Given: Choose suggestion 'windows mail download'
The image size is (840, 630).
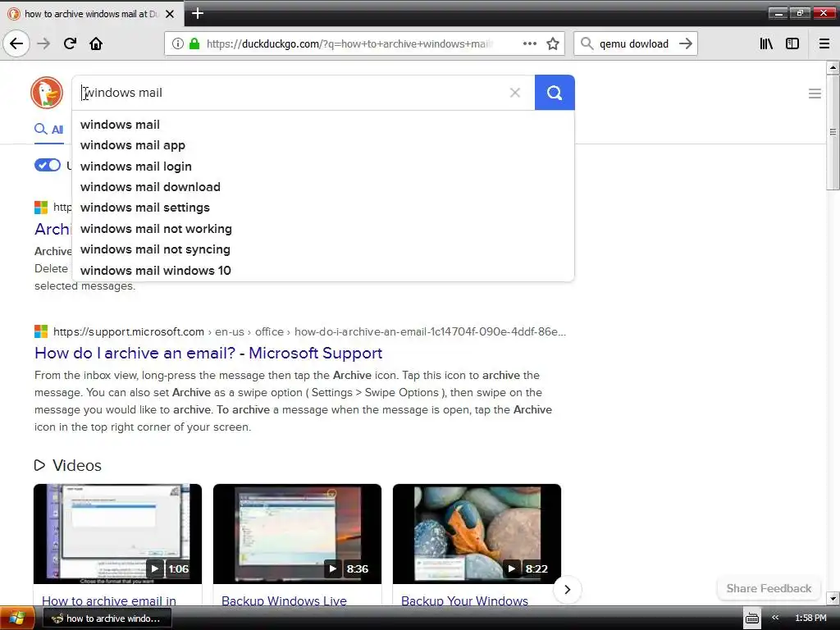Looking at the screenshot, I should (x=323, y=187).
